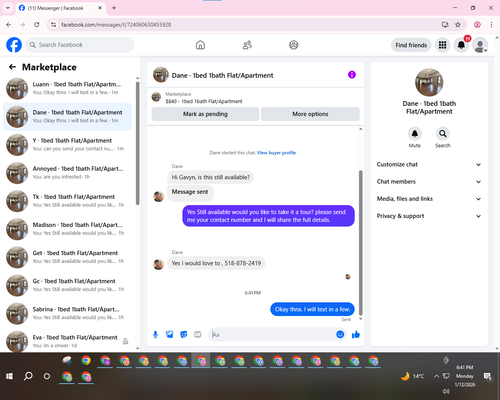Reload the page with browser refresh icon
500x400 pixels.
pos(37,25)
